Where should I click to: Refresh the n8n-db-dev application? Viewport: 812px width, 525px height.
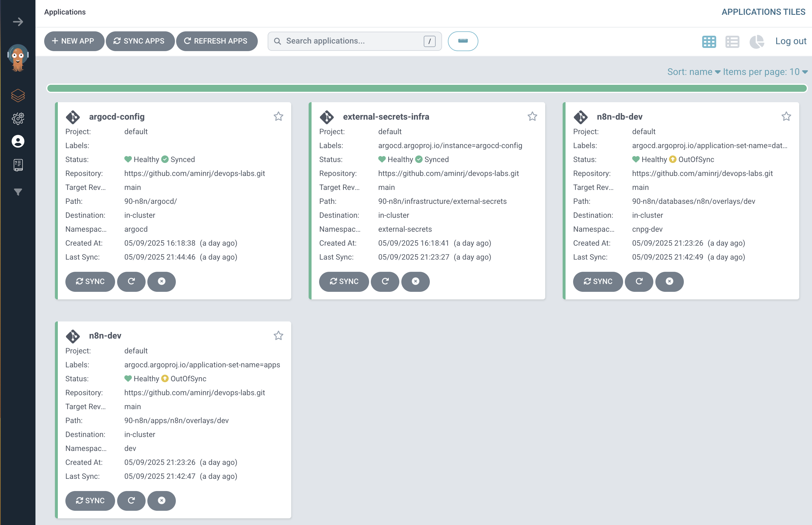coord(639,281)
